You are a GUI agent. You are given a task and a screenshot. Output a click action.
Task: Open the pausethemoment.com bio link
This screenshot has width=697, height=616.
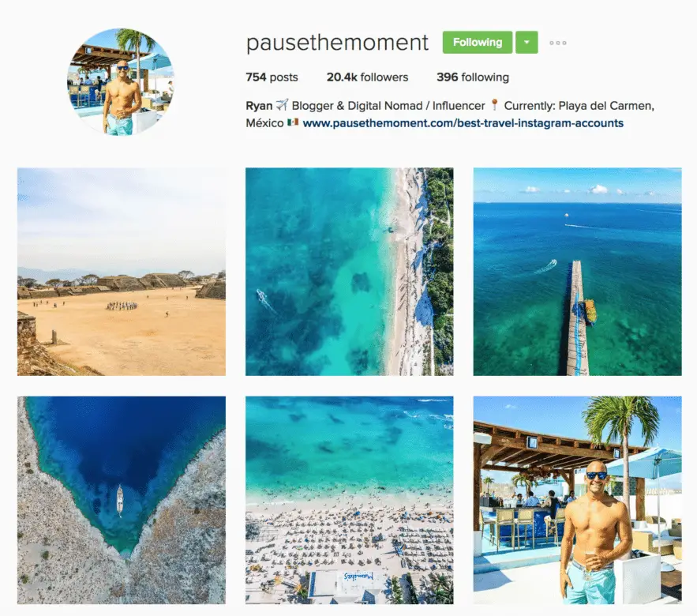tap(463, 123)
